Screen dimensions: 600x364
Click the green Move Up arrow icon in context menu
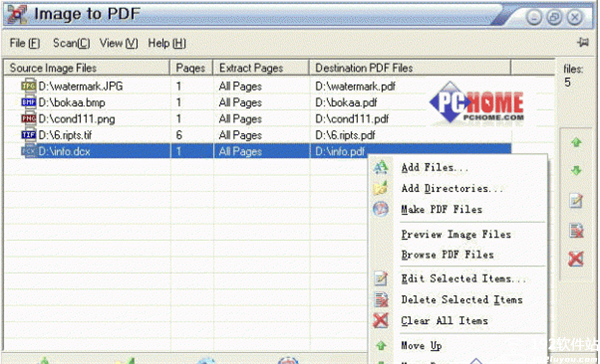pos(381,346)
